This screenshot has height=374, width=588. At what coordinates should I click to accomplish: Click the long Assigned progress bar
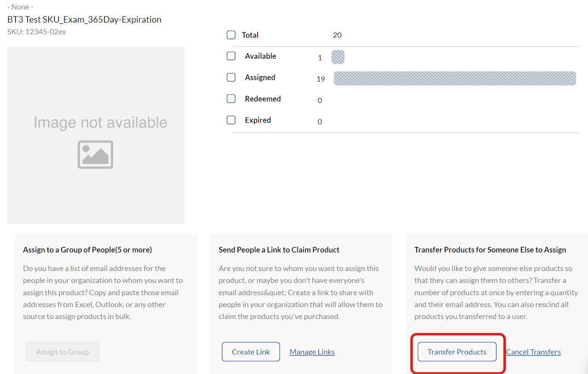click(x=454, y=78)
